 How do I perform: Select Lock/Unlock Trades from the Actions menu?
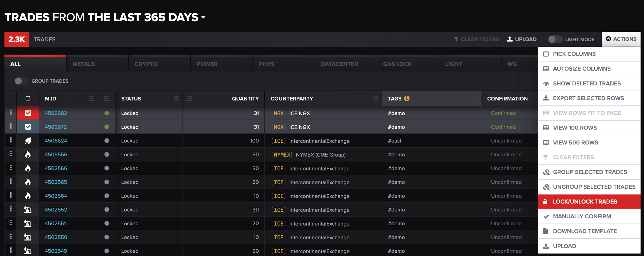[585, 202]
